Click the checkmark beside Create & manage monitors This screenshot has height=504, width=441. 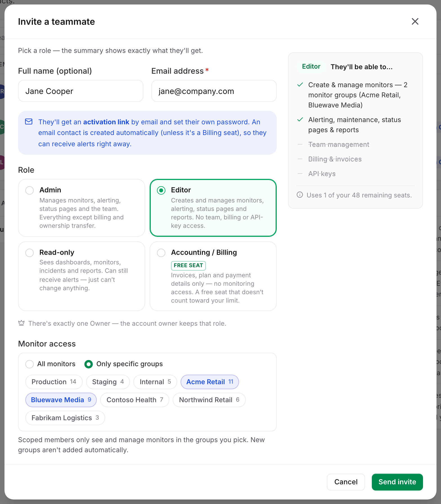pos(300,85)
